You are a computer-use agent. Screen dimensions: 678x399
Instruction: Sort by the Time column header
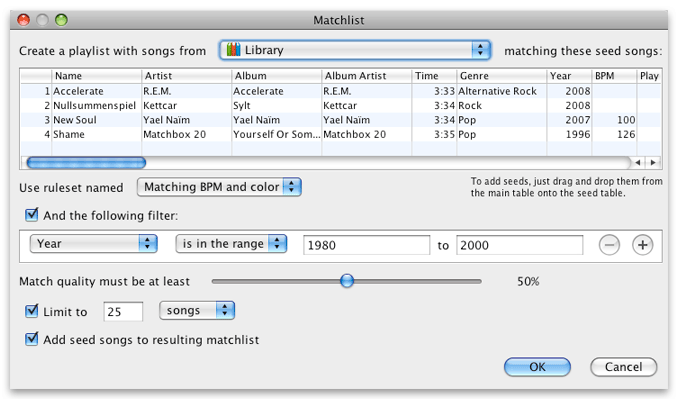click(x=434, y=76)
